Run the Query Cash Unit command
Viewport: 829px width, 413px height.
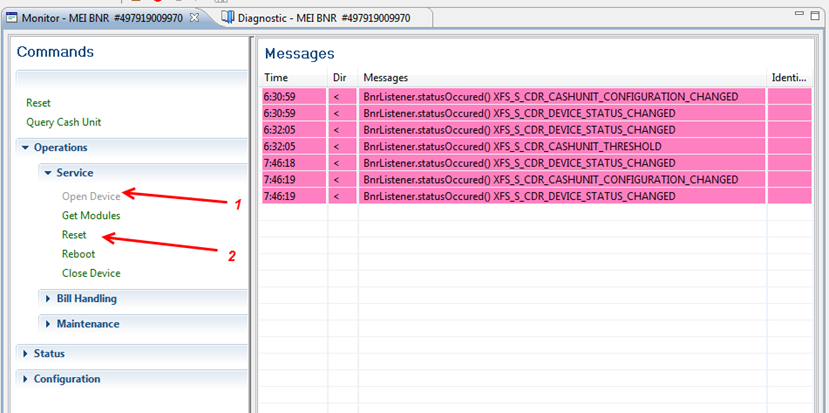(63, 122)
